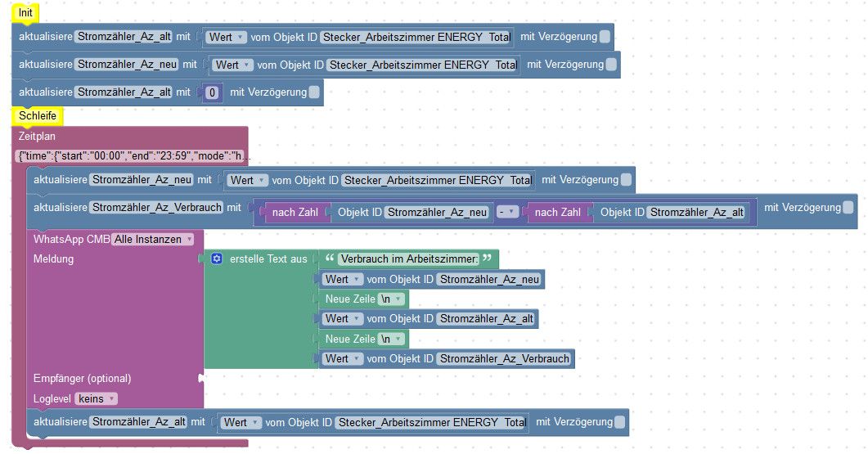Open 'Neue Zeile' dropdown directly below Stromzähler_Az_neu value
Image resolution: width=868 pixels, height=454 pixels.
point(391,299)
